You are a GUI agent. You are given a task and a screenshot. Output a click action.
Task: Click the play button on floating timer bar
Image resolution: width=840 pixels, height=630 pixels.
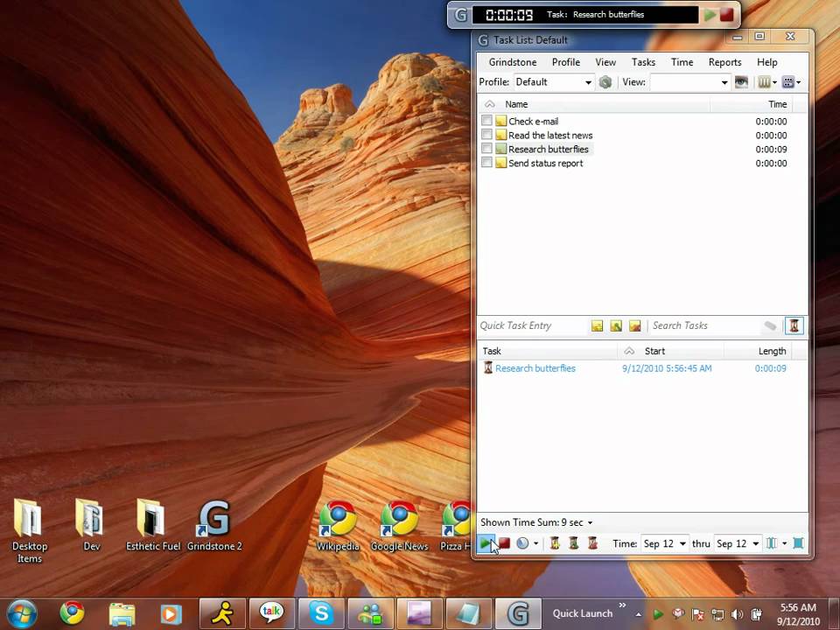point(710,15)
